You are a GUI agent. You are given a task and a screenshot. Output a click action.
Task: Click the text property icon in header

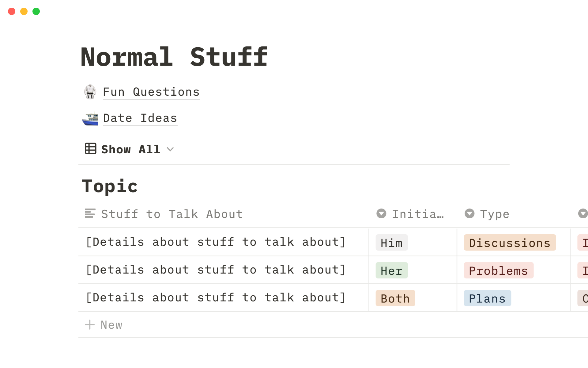[90, 213]
